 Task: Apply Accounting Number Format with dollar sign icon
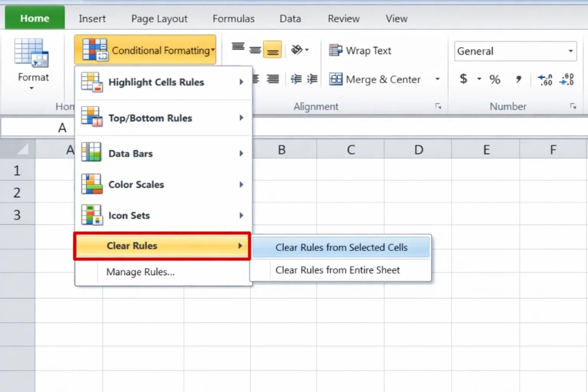[464, 79]
